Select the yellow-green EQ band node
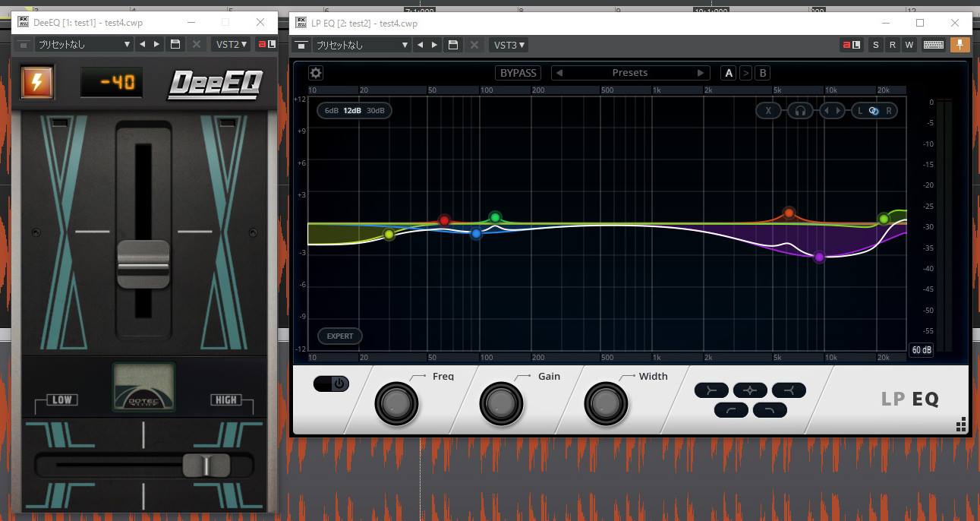 (389, 235)
